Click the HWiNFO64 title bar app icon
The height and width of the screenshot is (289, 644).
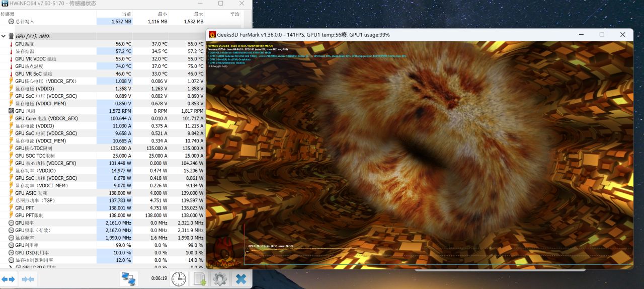(5, 4)
